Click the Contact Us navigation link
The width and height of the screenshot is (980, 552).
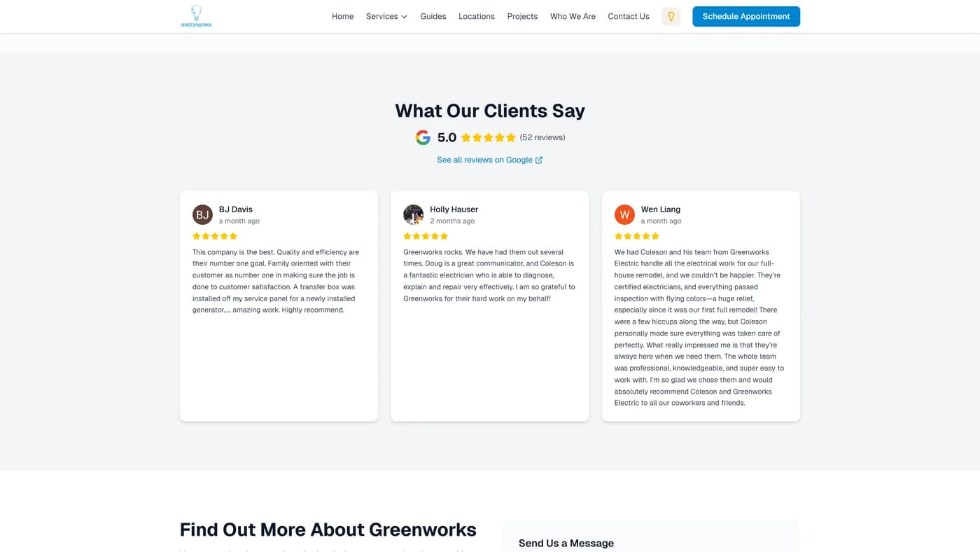(628, 15)
